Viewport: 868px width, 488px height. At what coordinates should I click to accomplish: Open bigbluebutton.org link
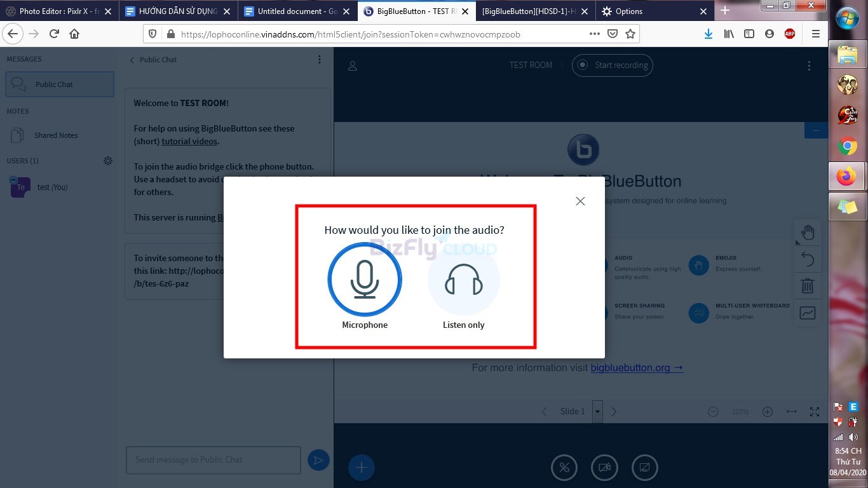coord(637,368)
